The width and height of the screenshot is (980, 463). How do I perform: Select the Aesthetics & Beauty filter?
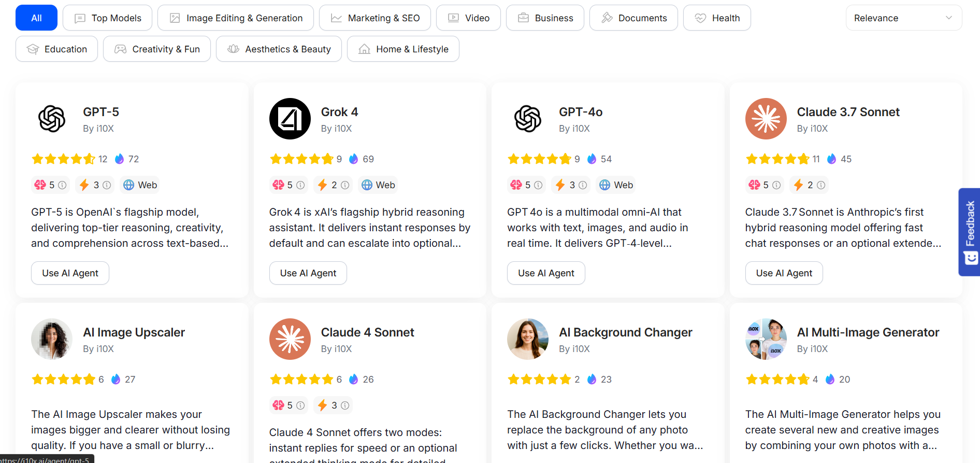[279, 49]
